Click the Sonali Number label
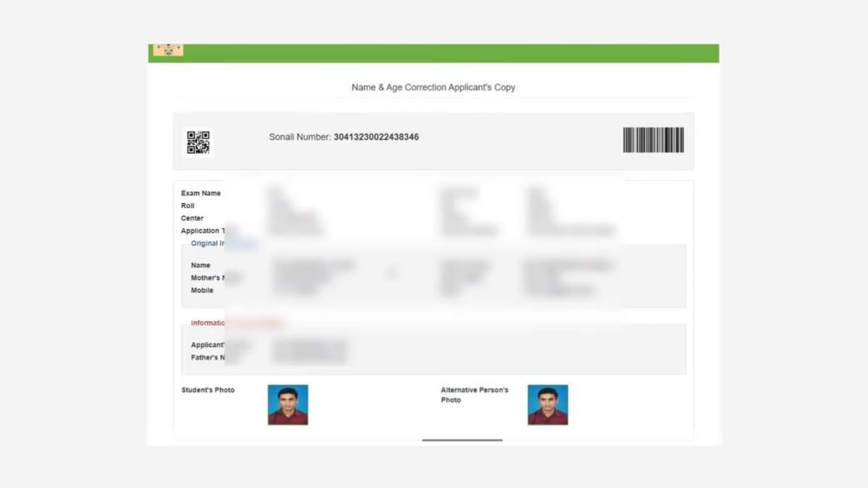This screenshot has width=868, height=488. click(299, 137)
